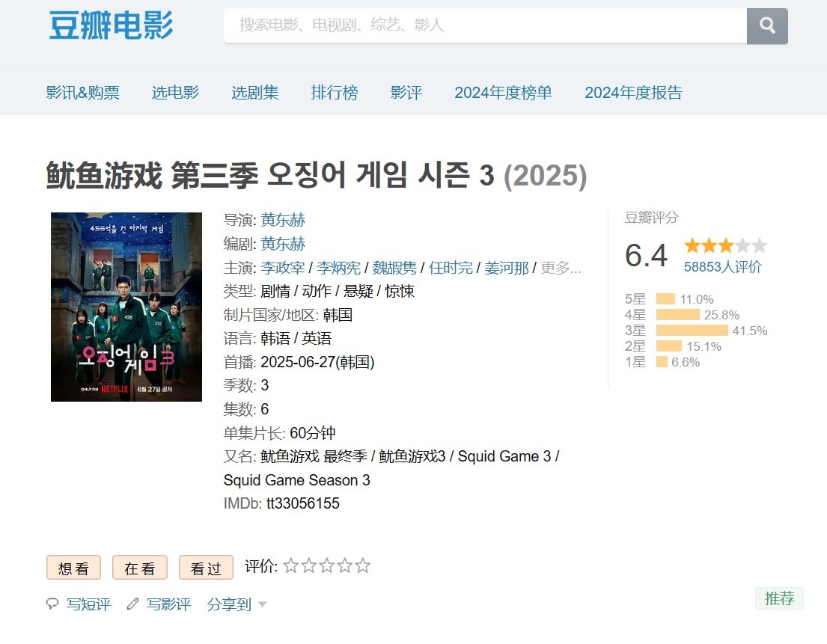Open the 排行榜 navigation item
This screenshot has width=827, height=644.
pos(335,93)
